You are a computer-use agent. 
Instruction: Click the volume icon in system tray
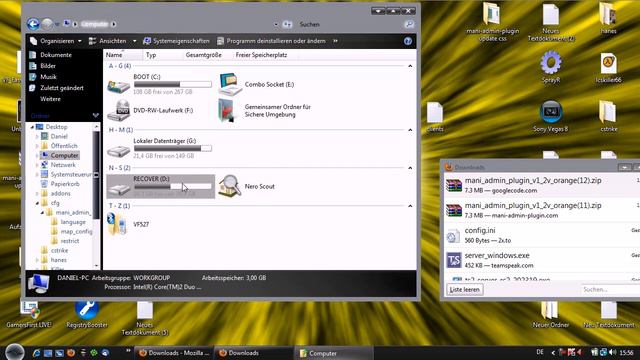613,352
